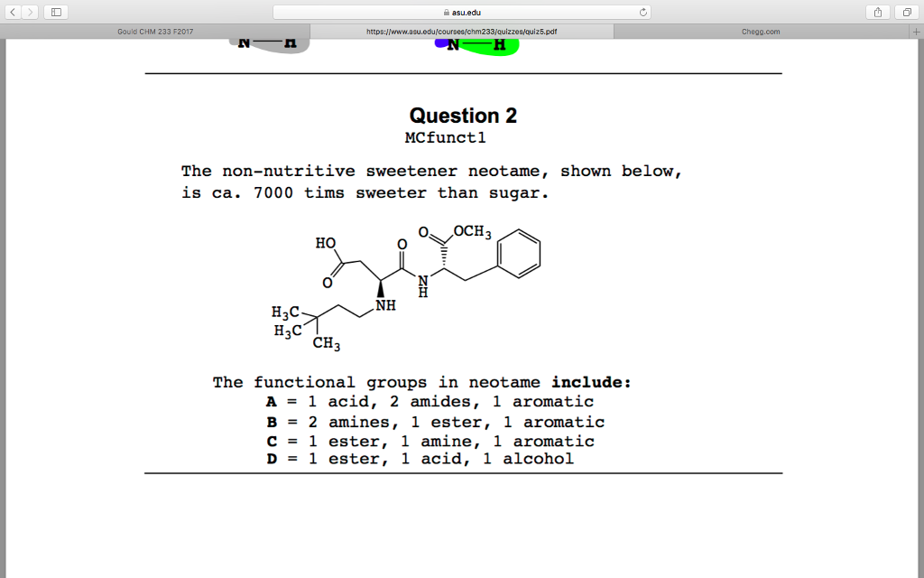924x578 pixels.
Task: Show all open tabs
Action: coord(907,12)
